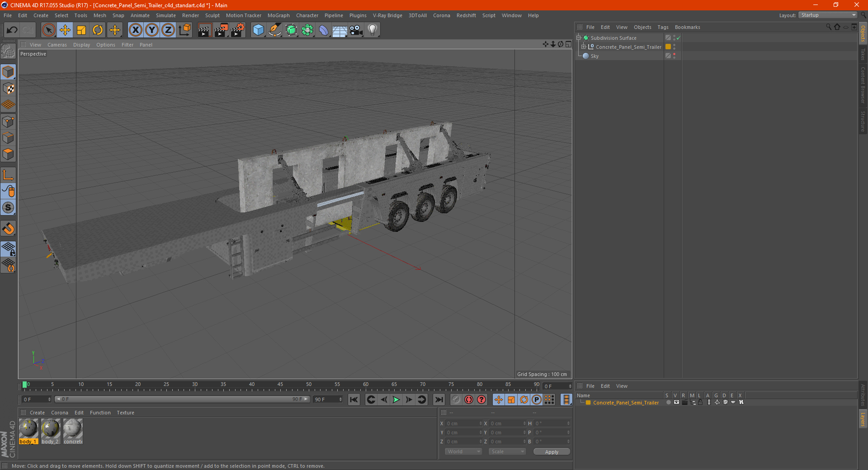Open the Render menu
The height and width of the screenshot is (470, 868).
[190, 15]
